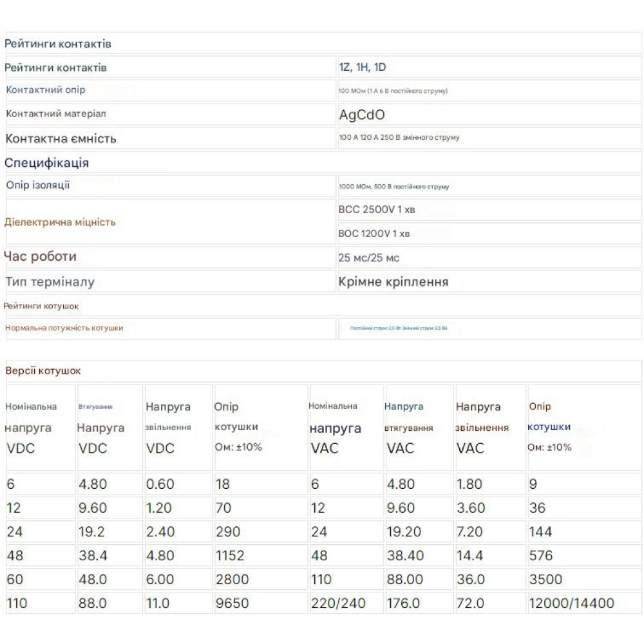Select the "Час роботи" row label
This screenshot has width=644, height=644.
41,257
